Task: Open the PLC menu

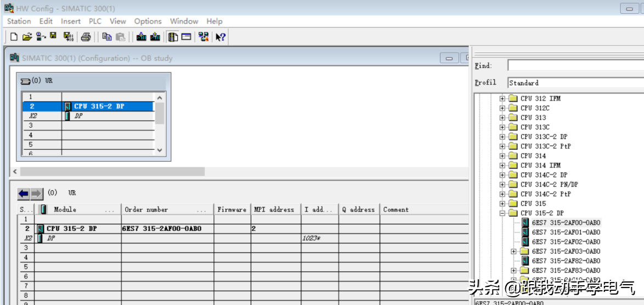Action: [x=95, y=21]
